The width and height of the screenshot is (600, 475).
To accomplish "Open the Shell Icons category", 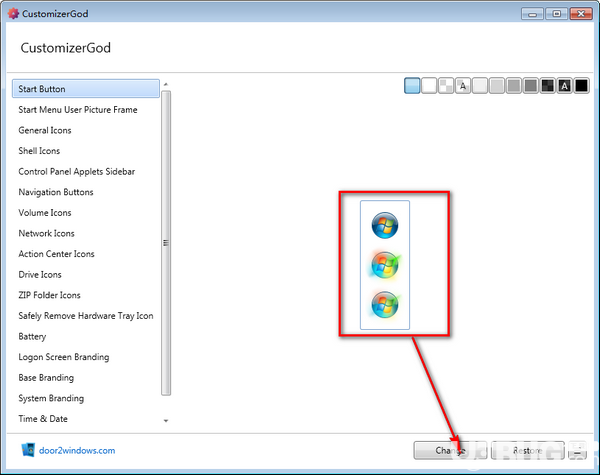I will (39, 151).
